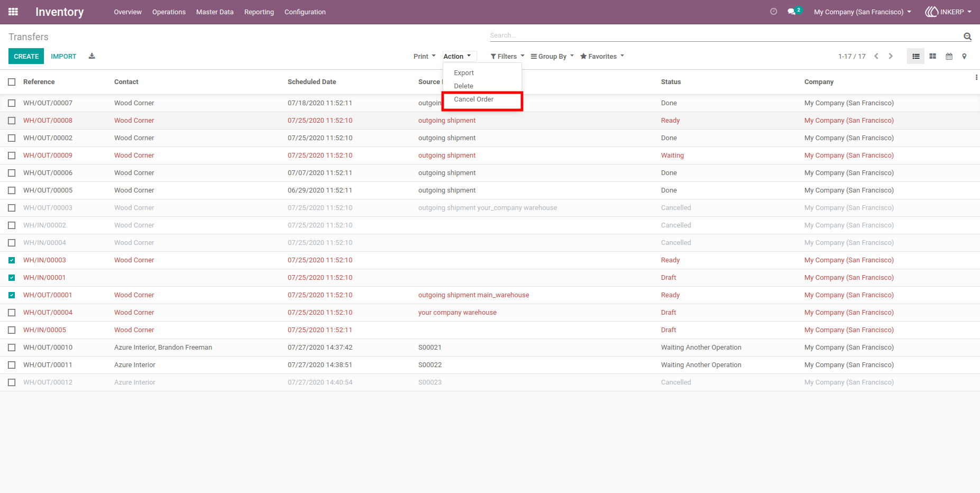Open the activities clock icon
This screenshot has height=493, width=980.
[774, 12]
